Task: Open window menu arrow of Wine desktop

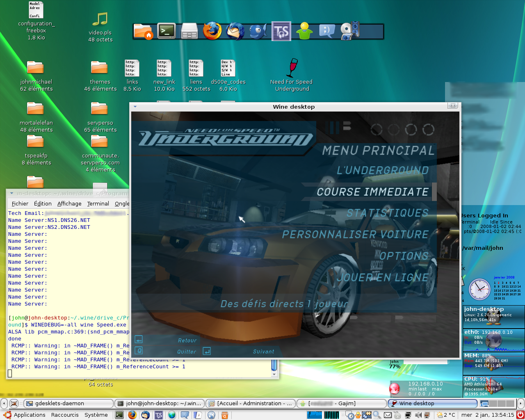Action: (135, 107)
